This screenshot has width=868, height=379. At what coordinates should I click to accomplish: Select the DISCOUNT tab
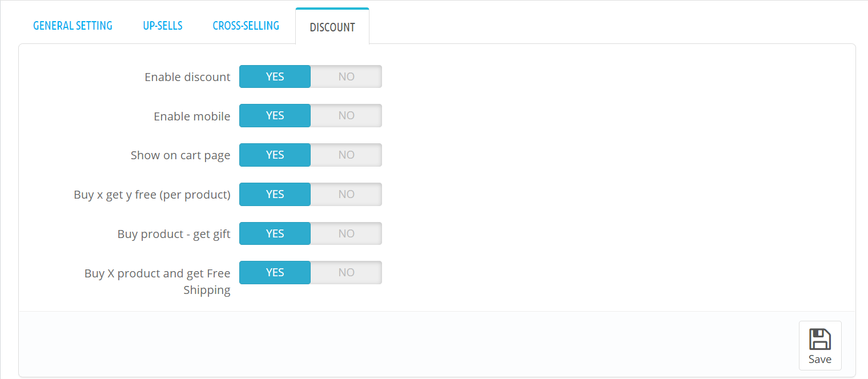[x=332, y=26]
